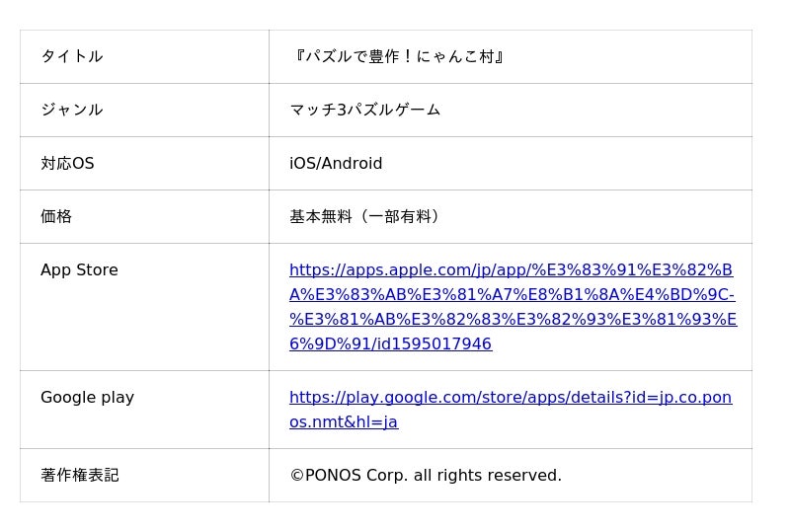Click the 価格 label cell

click(56, 217)
